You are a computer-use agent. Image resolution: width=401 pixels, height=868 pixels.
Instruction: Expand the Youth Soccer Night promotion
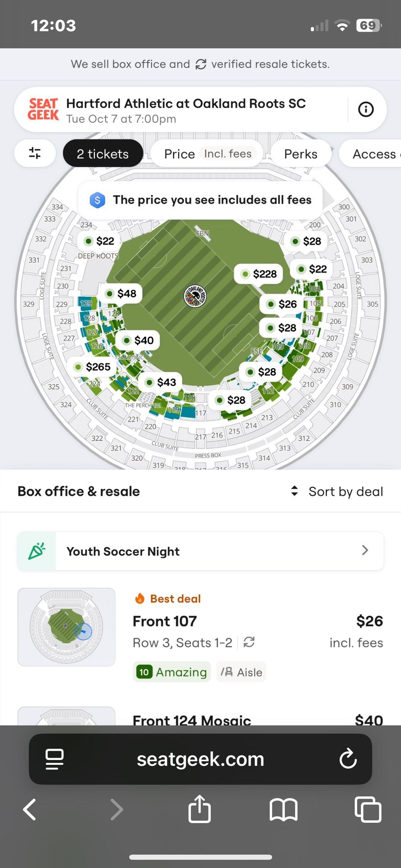point(200,551)
